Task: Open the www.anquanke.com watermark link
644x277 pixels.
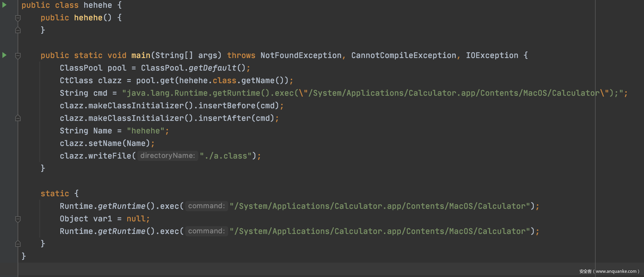Action: pos(616,271)
